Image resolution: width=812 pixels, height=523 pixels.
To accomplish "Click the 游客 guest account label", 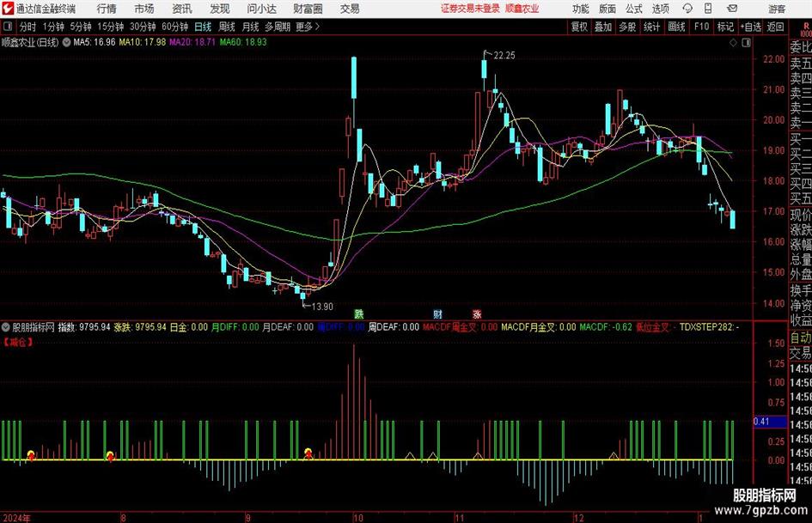I will click(x=776, y=9).
